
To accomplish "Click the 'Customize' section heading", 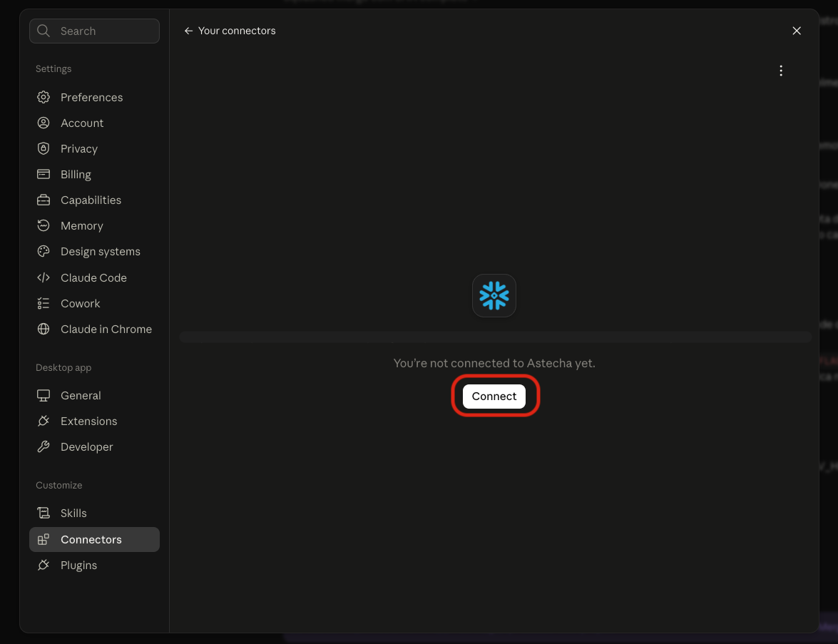I will click(58, 485).
